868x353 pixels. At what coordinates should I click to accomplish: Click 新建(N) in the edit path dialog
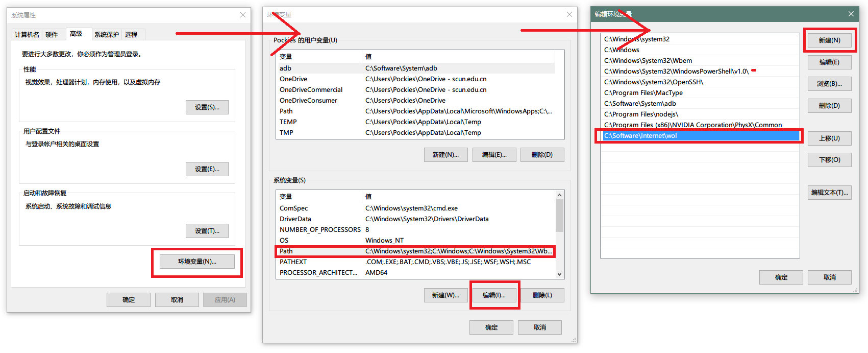click(829, 40)
